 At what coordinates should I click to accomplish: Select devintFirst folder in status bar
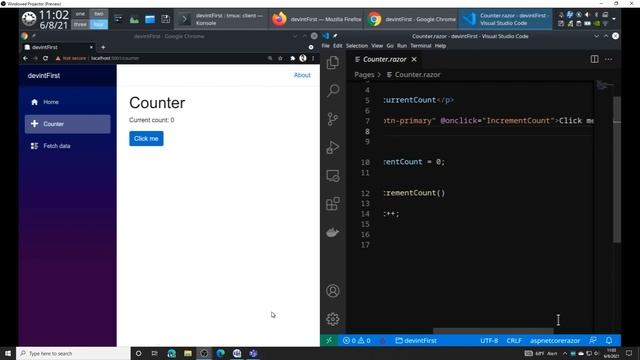(x=416, y=340)
